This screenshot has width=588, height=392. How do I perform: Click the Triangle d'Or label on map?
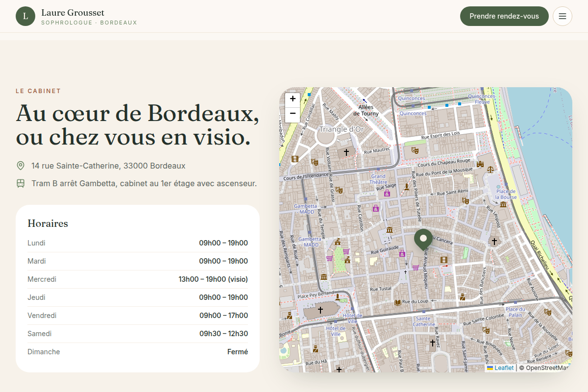pyautogui.click(x=342, y=129)
